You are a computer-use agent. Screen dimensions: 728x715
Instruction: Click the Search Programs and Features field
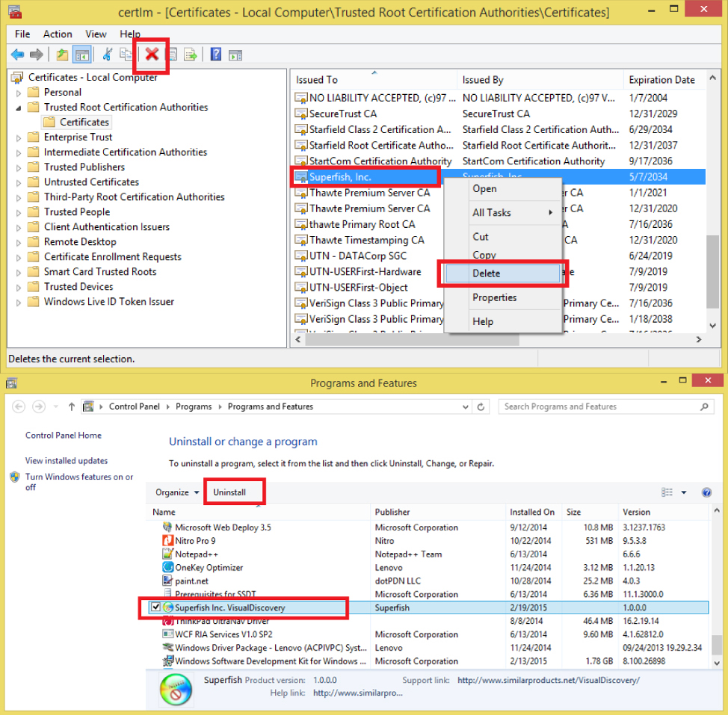tap(600, 406)
